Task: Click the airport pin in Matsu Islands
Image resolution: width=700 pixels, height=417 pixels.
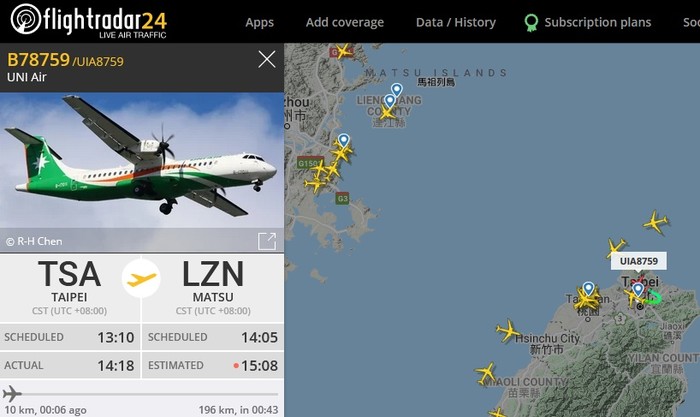Action: pyautogui.click(x=396, y=90)
